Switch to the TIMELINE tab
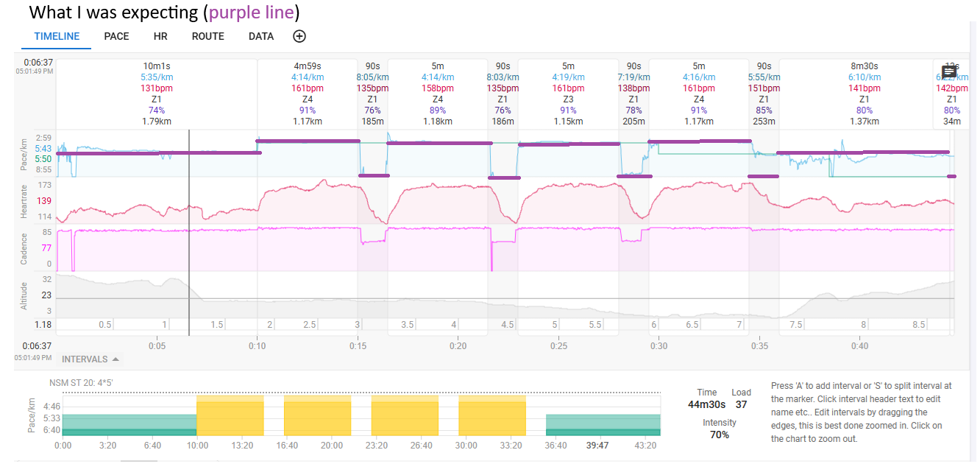 click(57, 36)
